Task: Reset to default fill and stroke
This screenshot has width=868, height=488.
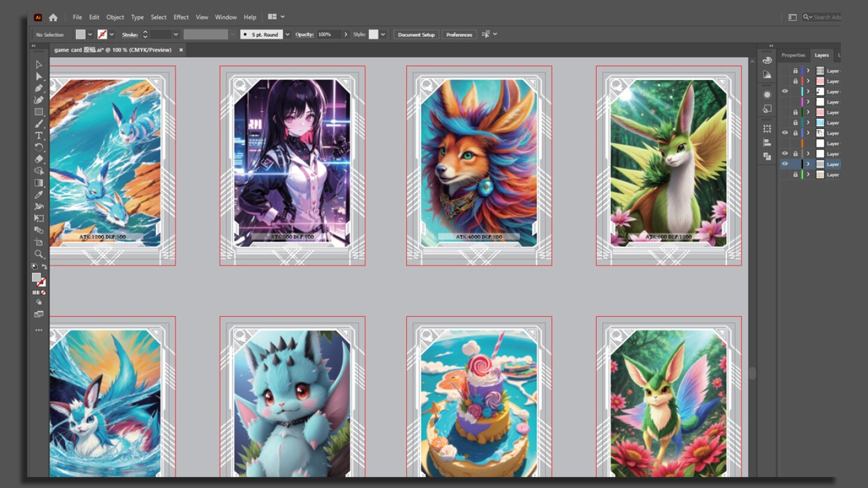Action: click(34, 266)
